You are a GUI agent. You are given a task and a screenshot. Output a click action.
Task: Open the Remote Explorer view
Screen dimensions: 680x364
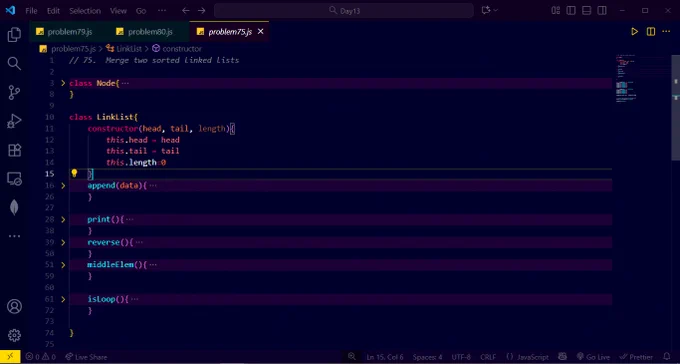pos(14,179)
